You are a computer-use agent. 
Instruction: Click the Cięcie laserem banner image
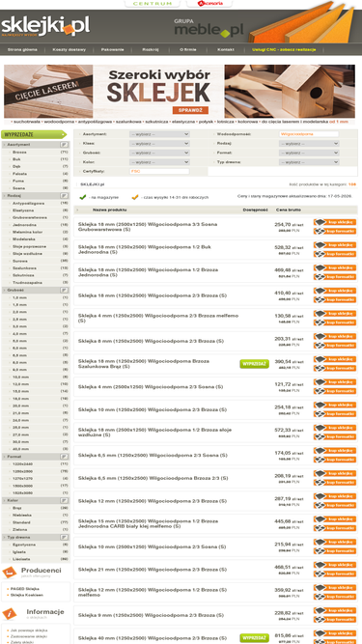point(48,91)
